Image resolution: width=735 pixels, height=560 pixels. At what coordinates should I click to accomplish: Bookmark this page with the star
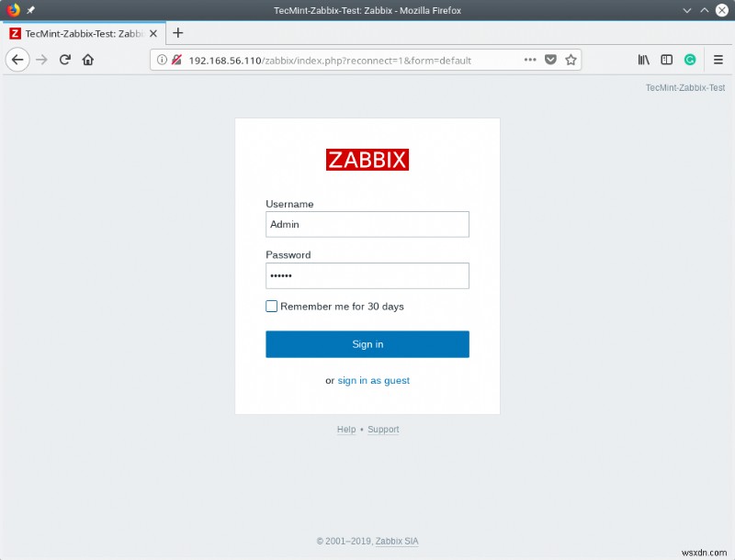[571, 60]
